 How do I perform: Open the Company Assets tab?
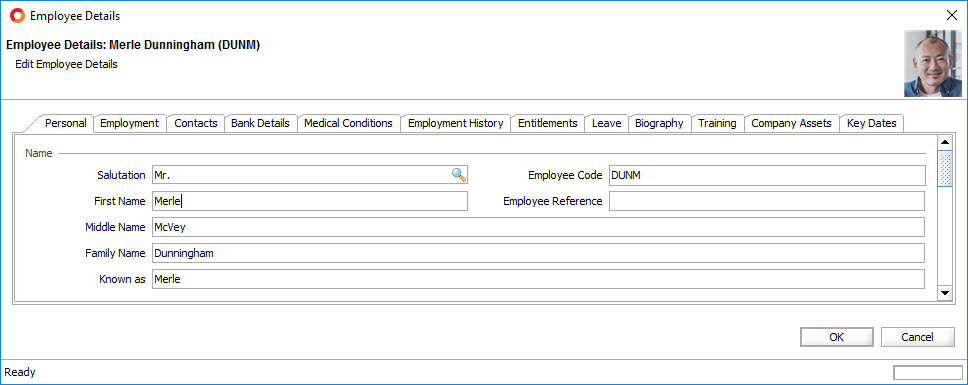pos(791,123)
